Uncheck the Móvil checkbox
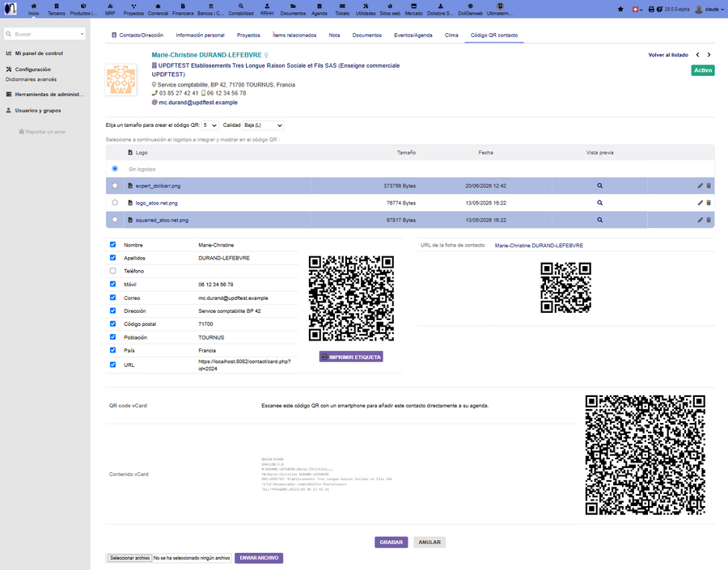 [112, 284]
